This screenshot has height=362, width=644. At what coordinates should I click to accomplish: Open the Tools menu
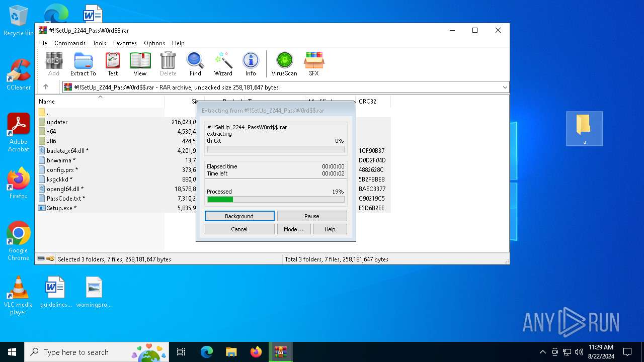[99, 43]
